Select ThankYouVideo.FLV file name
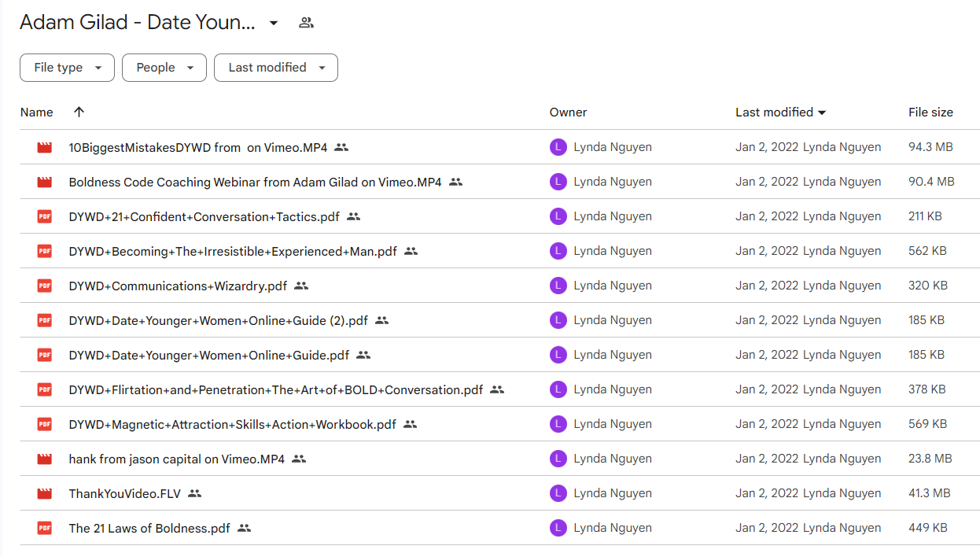 [125, 493]
